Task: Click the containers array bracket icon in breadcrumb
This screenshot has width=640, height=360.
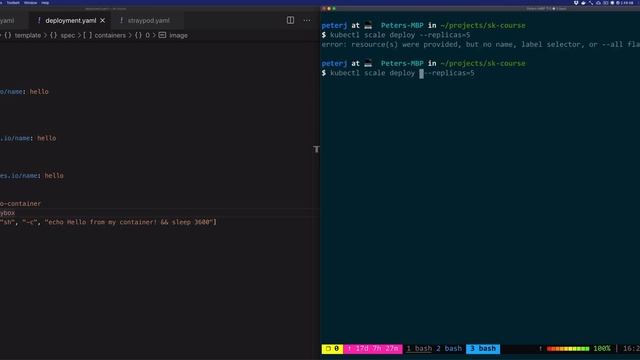Action: click(x=87, y=36)
